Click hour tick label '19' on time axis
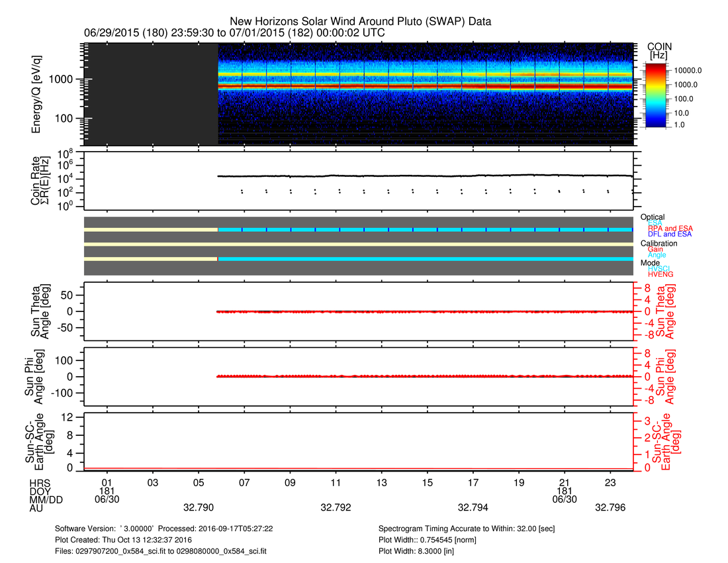Image resolution: width=728 pixels, height=563 pixels. (x=519, y=482)
